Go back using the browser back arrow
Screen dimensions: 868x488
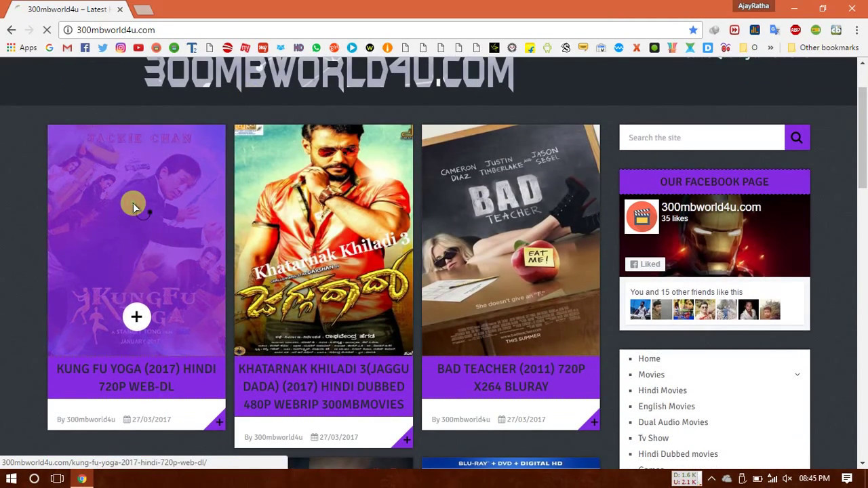pyautogui.click(x=11, y=30)
